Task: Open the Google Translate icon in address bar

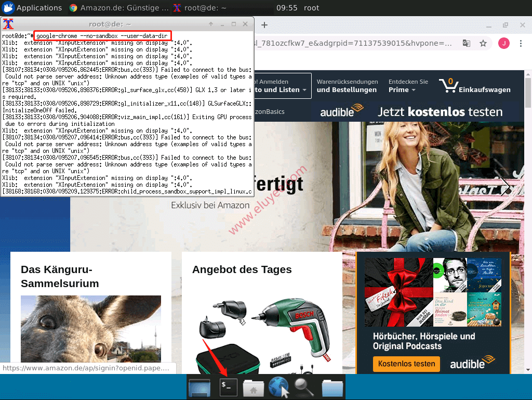Action: pos(466,44)
